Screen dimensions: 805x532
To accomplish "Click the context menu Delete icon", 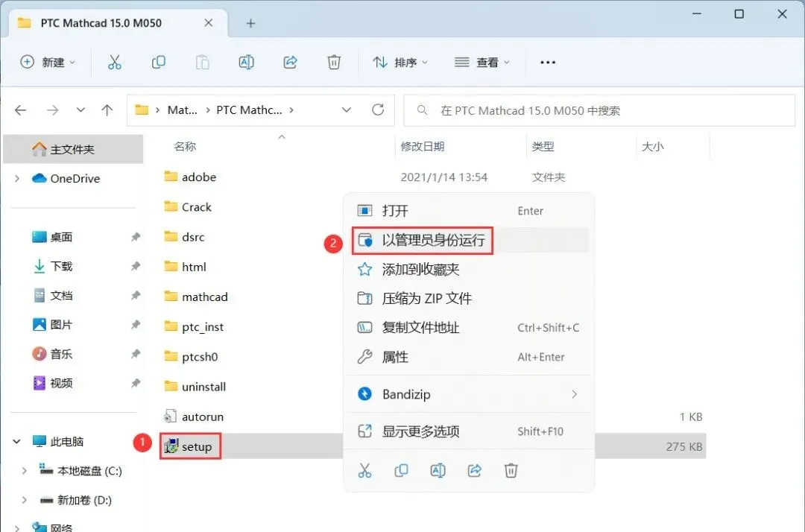I will (x=511, y=470).
